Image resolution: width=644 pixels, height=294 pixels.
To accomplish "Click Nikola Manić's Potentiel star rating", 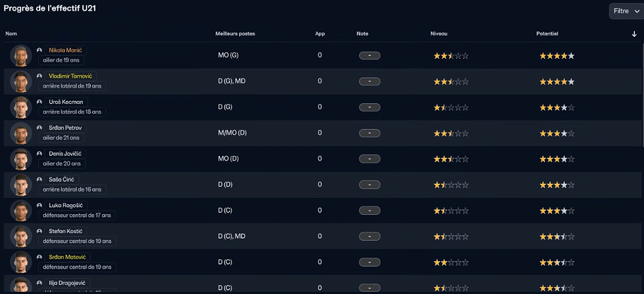I will click(557, 56).
